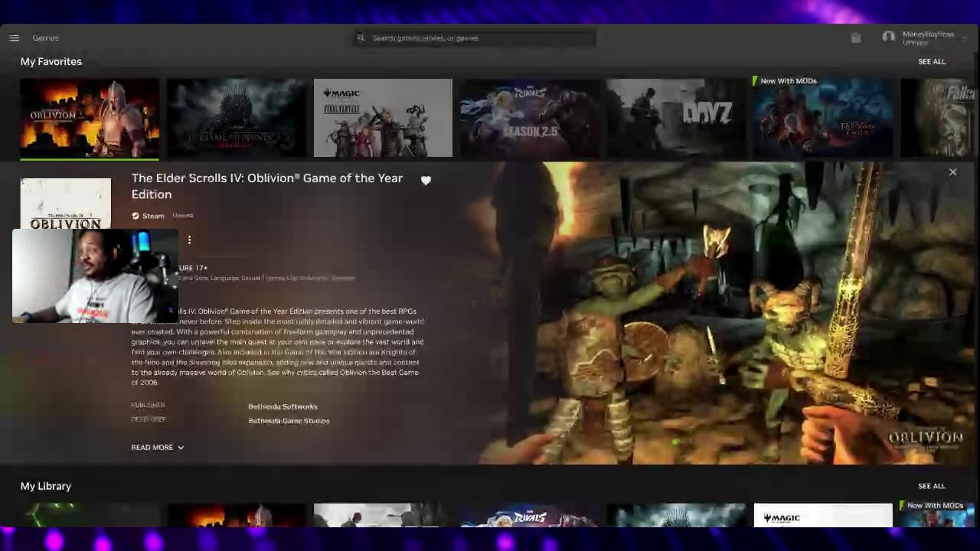Screen dimensions: 980x551
Task: Click the search magnifier icon
Action: (361, 37)
